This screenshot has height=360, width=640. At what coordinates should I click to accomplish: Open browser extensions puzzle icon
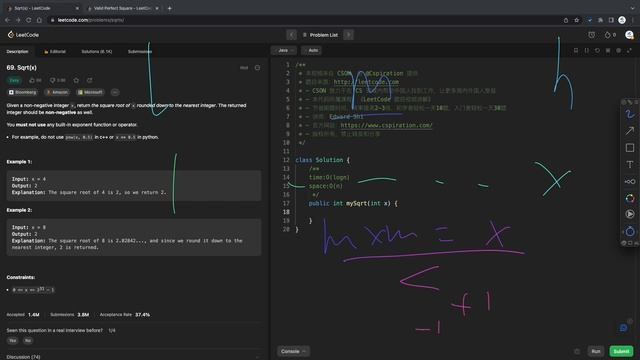coord(600,20)
